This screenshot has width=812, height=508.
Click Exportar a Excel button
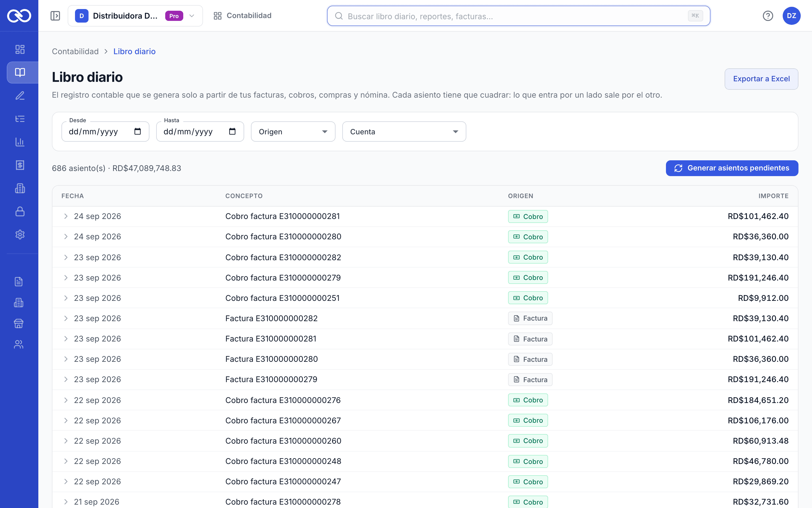[x=761, y=79]
